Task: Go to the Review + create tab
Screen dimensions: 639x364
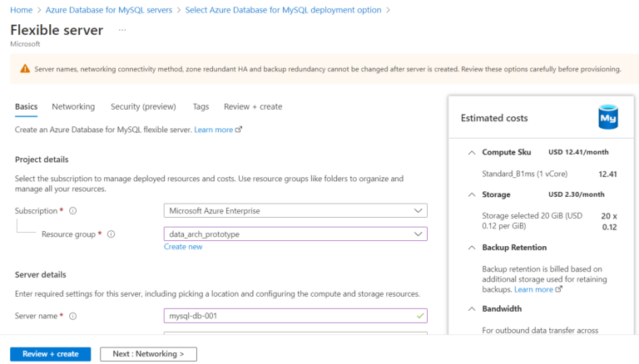Action: click(x=253, y=107)
